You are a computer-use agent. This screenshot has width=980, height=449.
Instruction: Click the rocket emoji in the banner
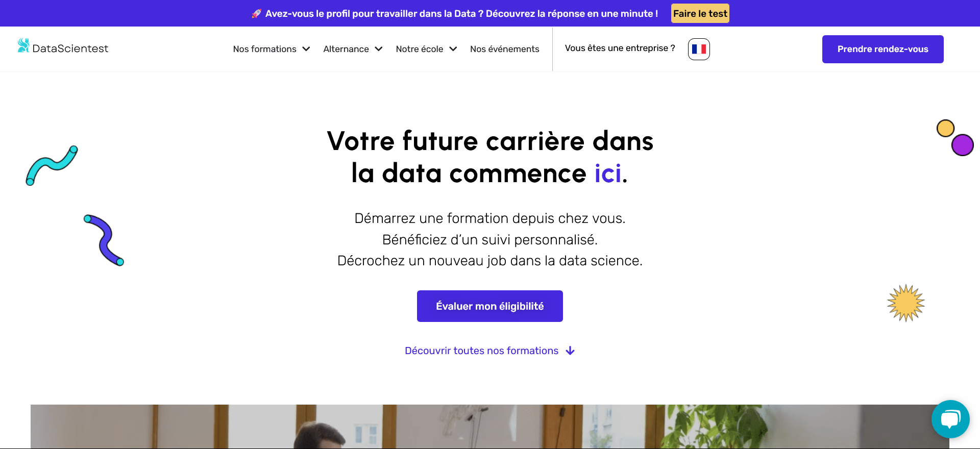pyautogui.click(x=256, y=14)
